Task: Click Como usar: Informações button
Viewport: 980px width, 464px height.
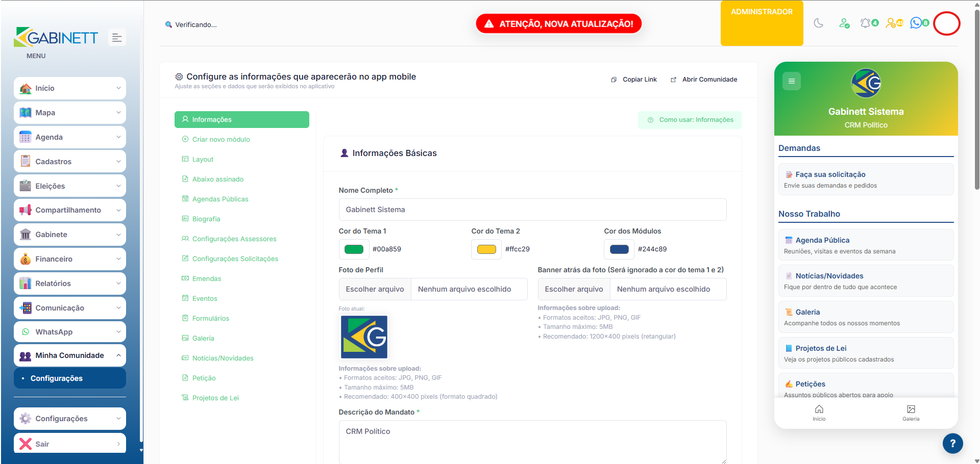Action: [690, 120]
